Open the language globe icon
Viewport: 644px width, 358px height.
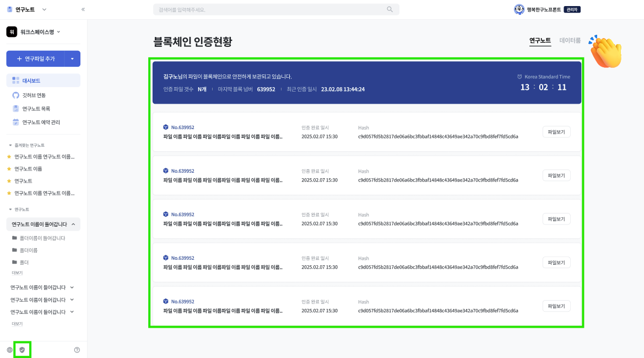[9, 350]
